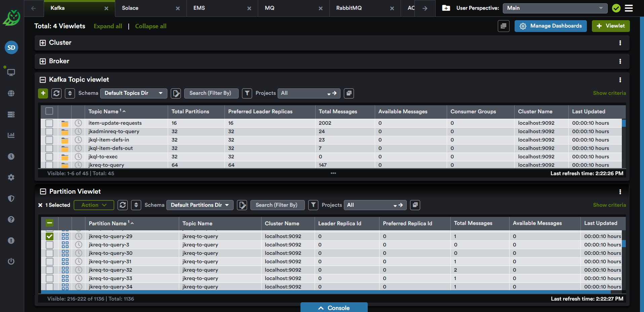Open Projects All dropdown in Kafka Topic viewlet
644x312 pixels.
pos(309,93)
